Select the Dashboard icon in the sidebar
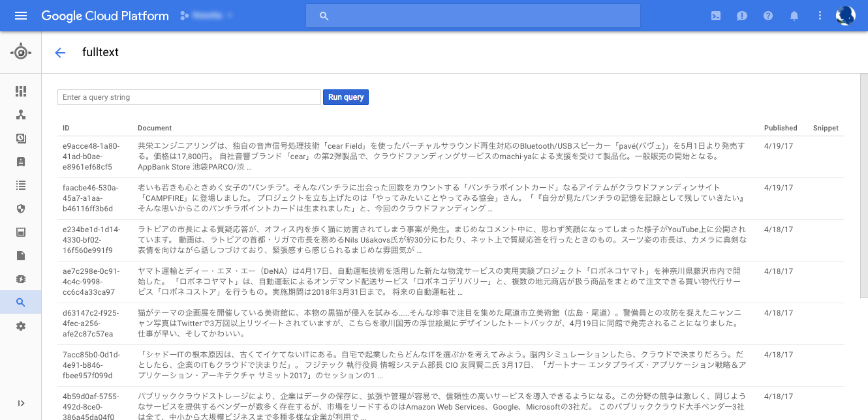Screen dimensions: 868x420 (x=20, y=91)
